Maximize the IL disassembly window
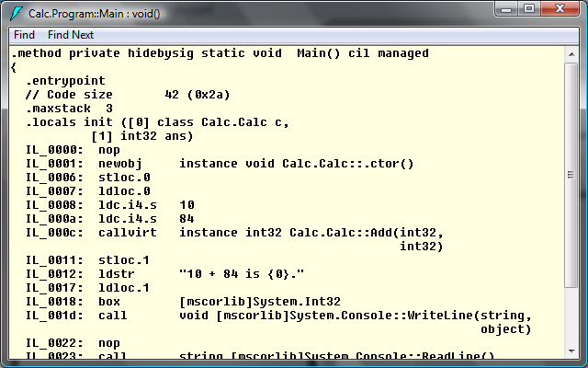This screenshot has width=588, height=368. click(x=529, y=9)
